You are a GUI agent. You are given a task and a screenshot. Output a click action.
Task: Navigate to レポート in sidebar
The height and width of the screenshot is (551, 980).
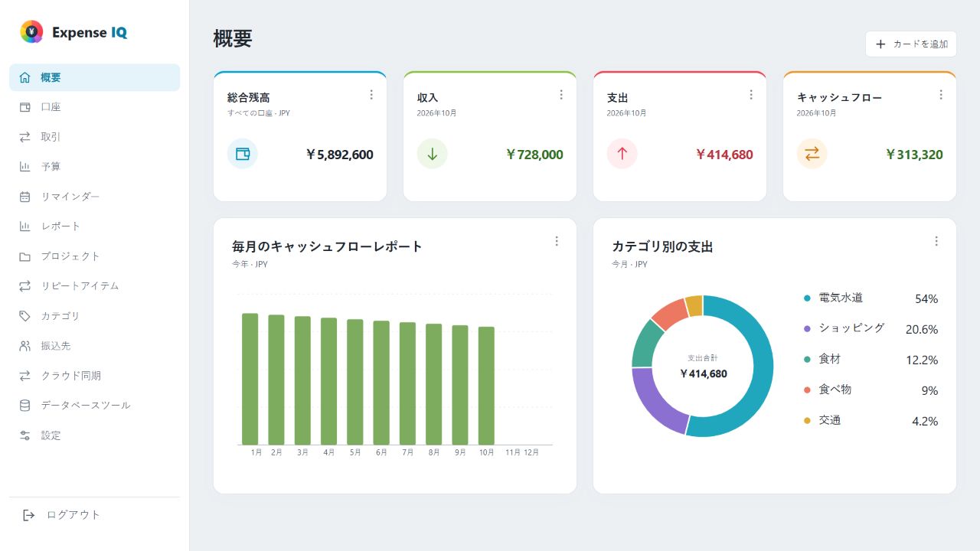(x=95, y=227)
